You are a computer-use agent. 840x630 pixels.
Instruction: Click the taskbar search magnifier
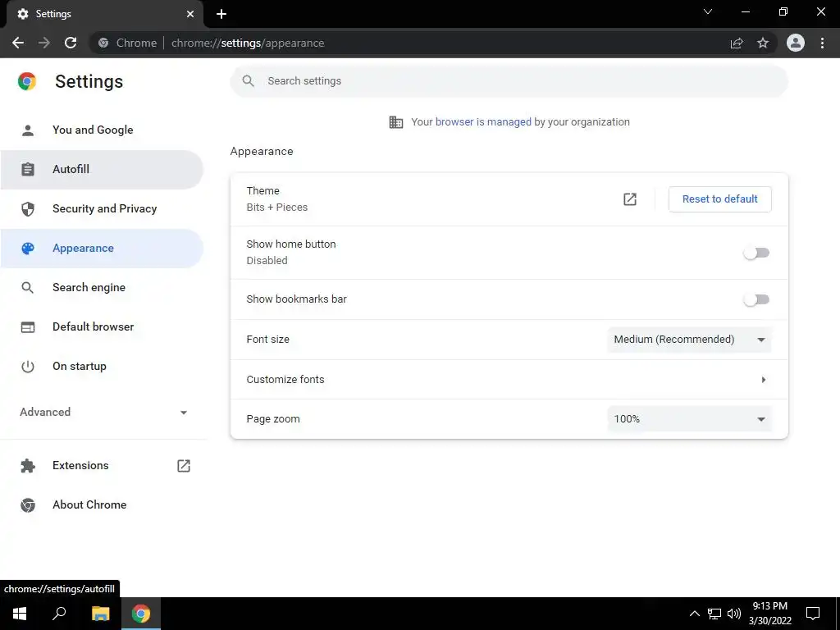click(59, 614)
